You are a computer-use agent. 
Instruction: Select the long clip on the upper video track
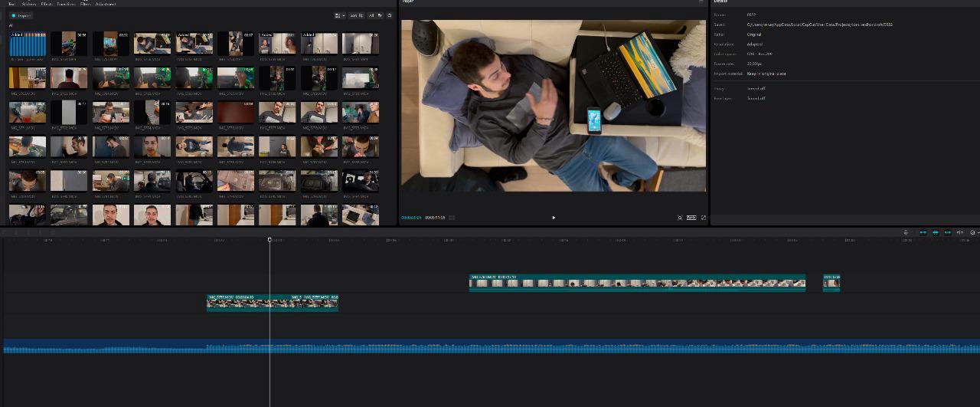[637, 283]
